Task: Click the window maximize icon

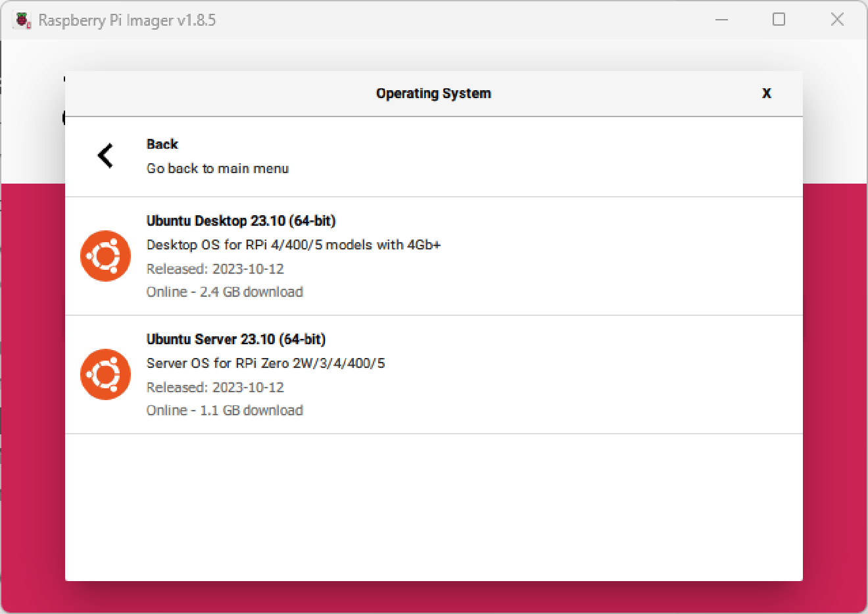Action: pos(779,20)
